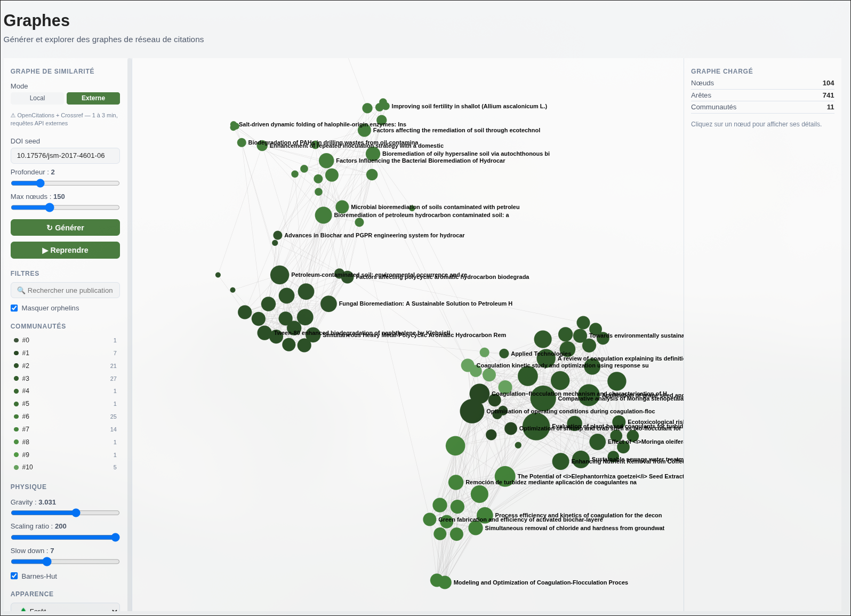This screenshot has width=851, height=616.
Task: Click node 'The Potential of Elephantorrhiza goetzei Seed'
Action: [x=505, y=476]
